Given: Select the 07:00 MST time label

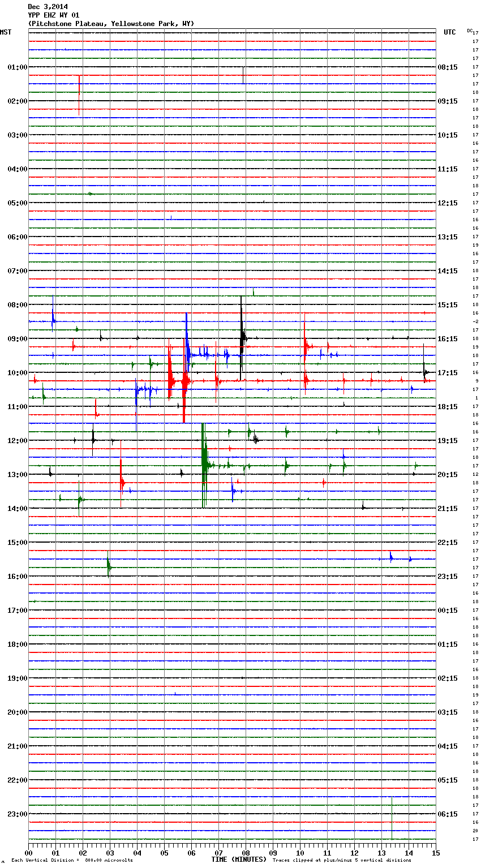Looking at the screenshot, I should (18, 271).
